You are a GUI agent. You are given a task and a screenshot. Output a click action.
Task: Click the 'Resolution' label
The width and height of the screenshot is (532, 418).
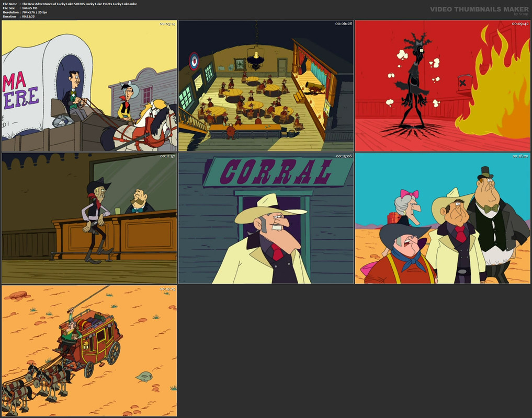[10, 12]
